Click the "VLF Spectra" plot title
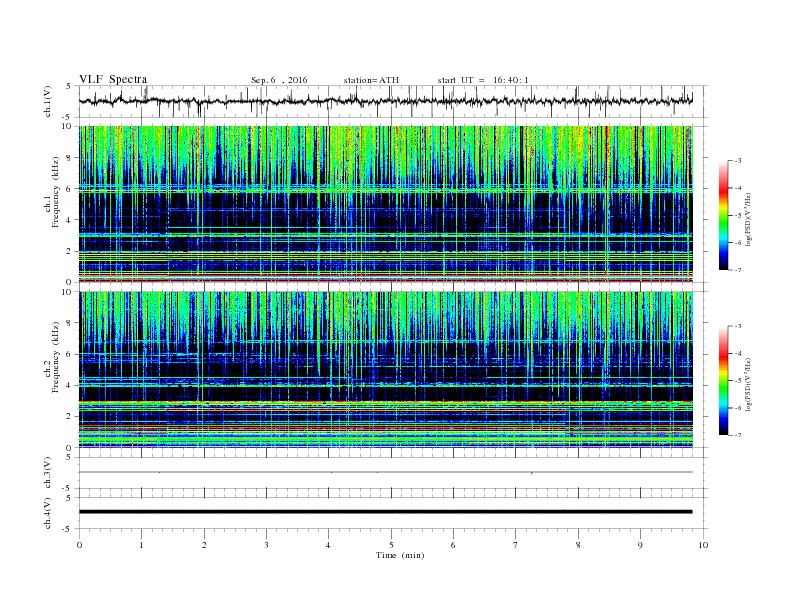The image size is (792, 612). click(x=113, y=79)
